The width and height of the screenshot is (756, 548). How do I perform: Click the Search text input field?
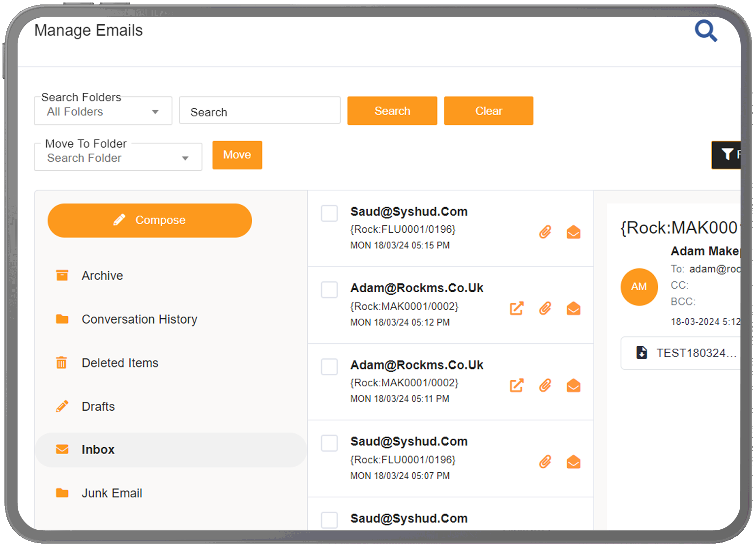pos(260,111)
